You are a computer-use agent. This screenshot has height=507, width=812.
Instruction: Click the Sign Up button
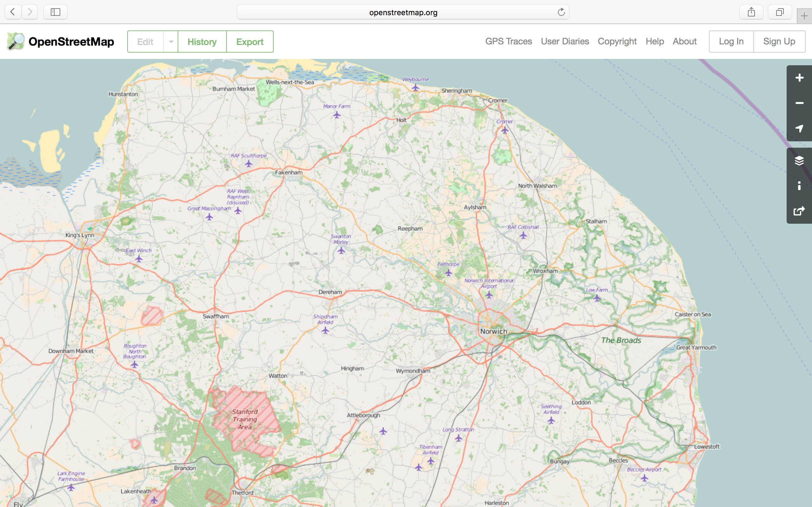(779, 42)
